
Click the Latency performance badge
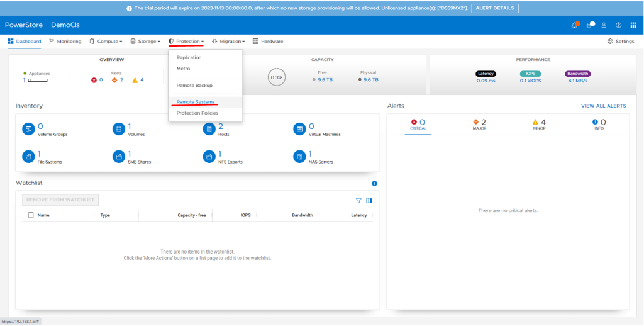click(486, 74)
